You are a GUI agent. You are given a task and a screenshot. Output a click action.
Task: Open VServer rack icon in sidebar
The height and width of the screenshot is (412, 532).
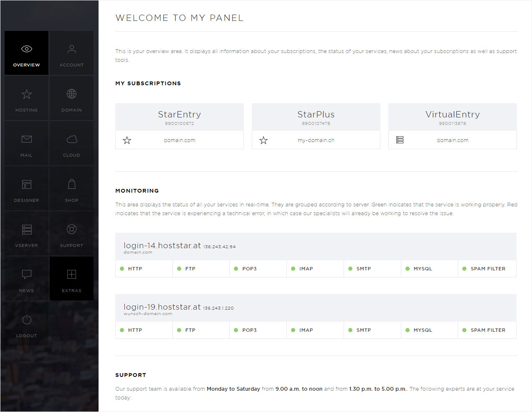[27, 229]
